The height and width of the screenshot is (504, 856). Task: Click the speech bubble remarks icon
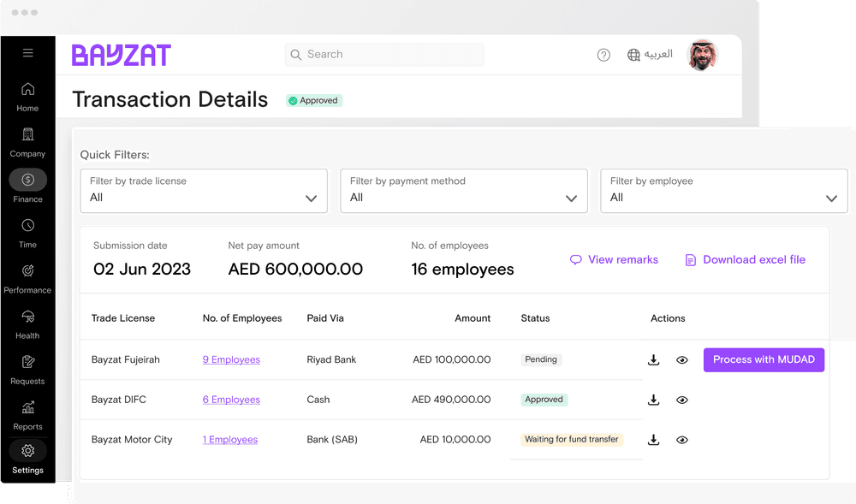575,259
